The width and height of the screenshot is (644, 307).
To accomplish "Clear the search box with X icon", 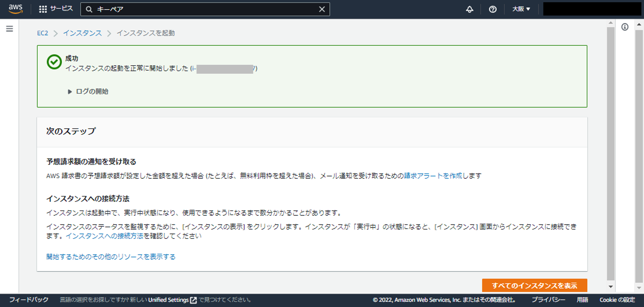I will [x=322, y=9].
